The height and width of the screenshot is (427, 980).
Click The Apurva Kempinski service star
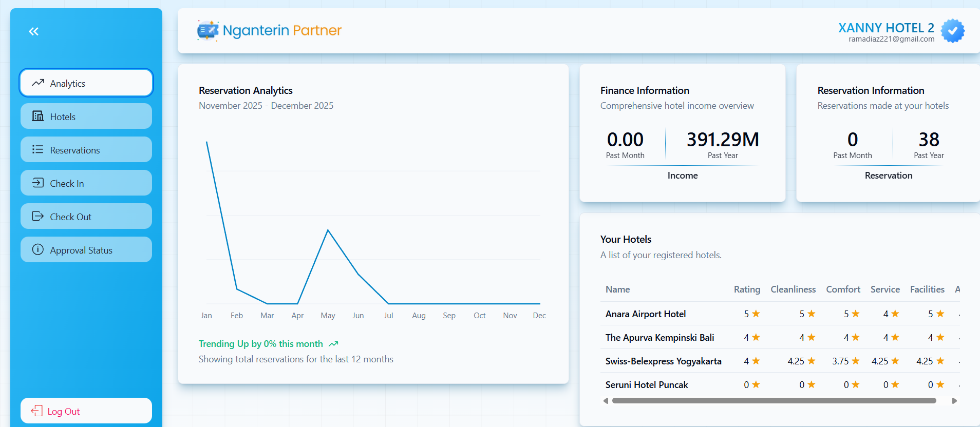[895, 337]
